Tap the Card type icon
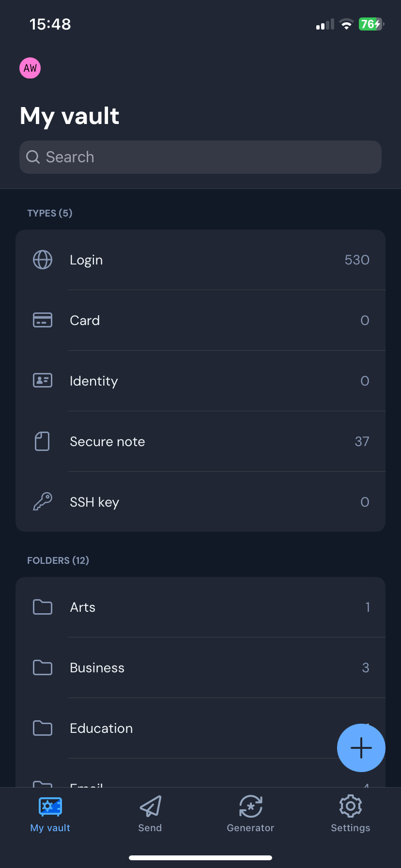 coord(43,320)
